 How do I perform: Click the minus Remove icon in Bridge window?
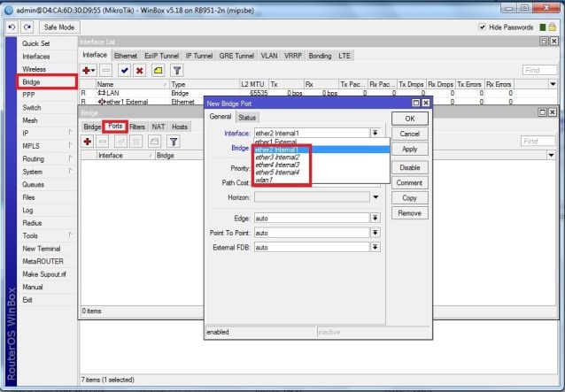click(103, 142)
